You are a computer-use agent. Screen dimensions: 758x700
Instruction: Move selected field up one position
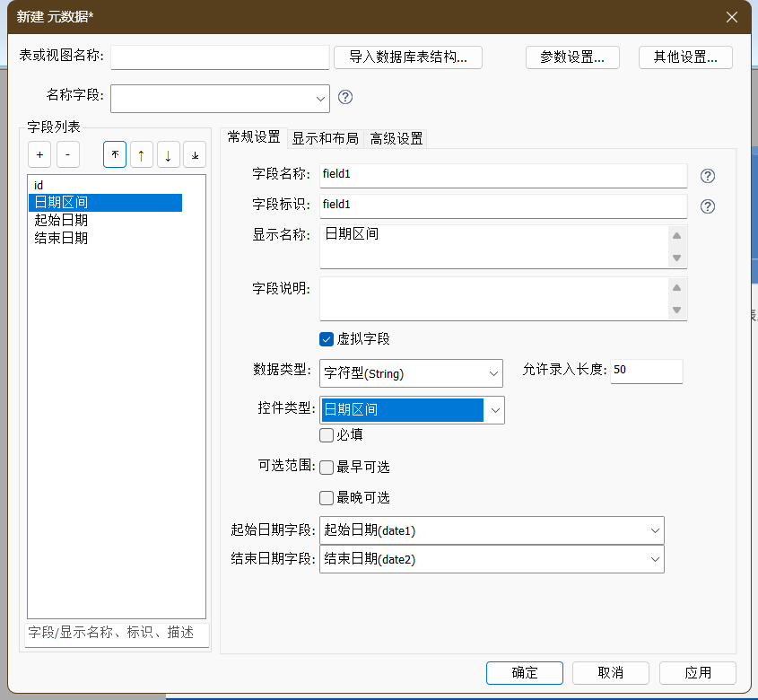[141, 155]
